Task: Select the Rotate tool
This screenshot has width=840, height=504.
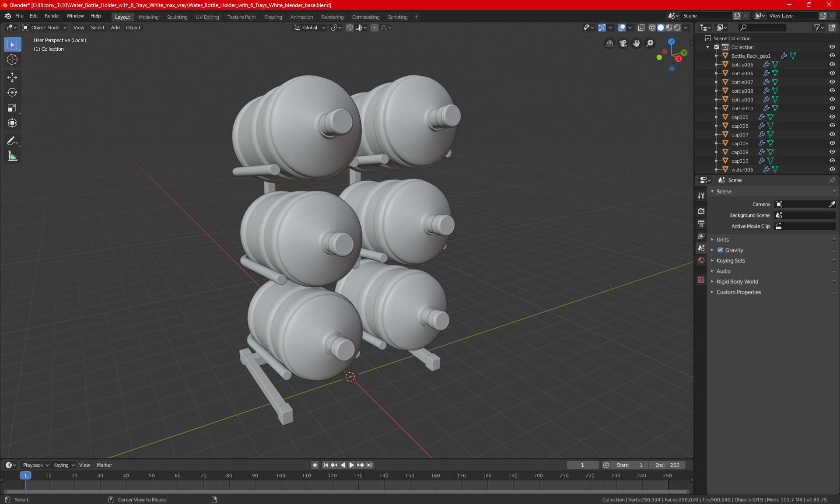Action: coord(12,93)
